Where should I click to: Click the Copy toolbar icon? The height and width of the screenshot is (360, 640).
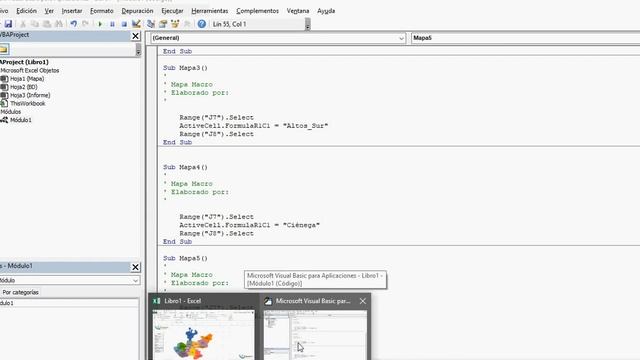click(x=35, y=24)
